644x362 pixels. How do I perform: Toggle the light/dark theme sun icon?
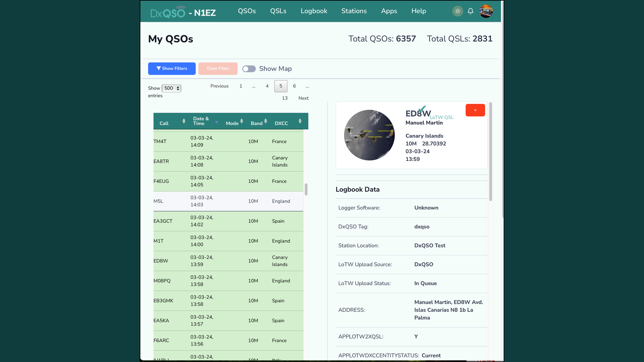pyautogui.click(x=458, y=11)
